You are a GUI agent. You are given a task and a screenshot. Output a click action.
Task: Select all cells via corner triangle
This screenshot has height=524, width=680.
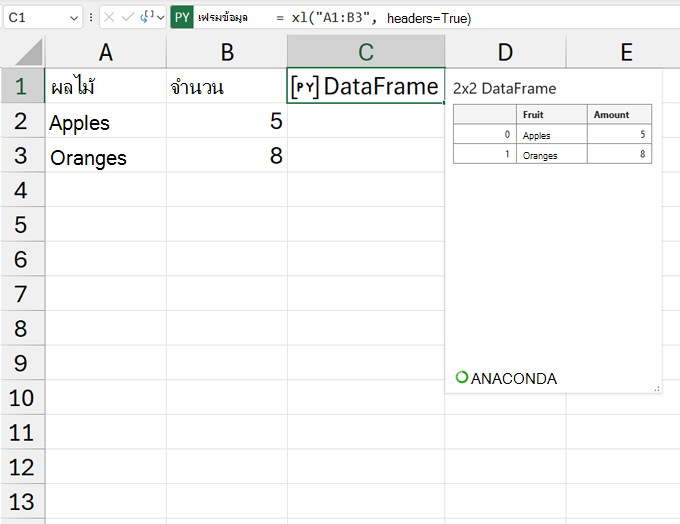[x=28, y=52]
